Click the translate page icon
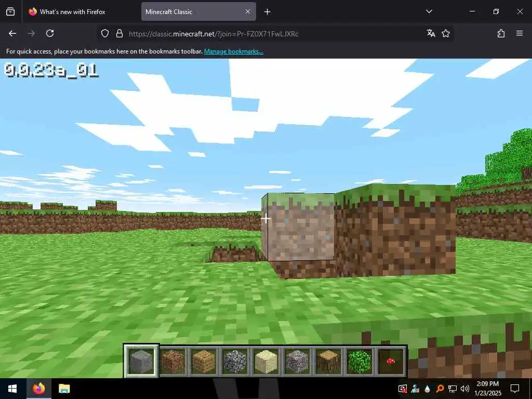This screenshot has width=532, height=399. 431,33
